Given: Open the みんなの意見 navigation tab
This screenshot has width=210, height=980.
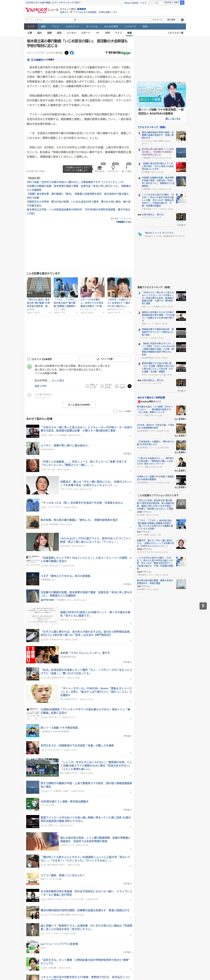Looking at the screenshot, I should coord(111,27).
